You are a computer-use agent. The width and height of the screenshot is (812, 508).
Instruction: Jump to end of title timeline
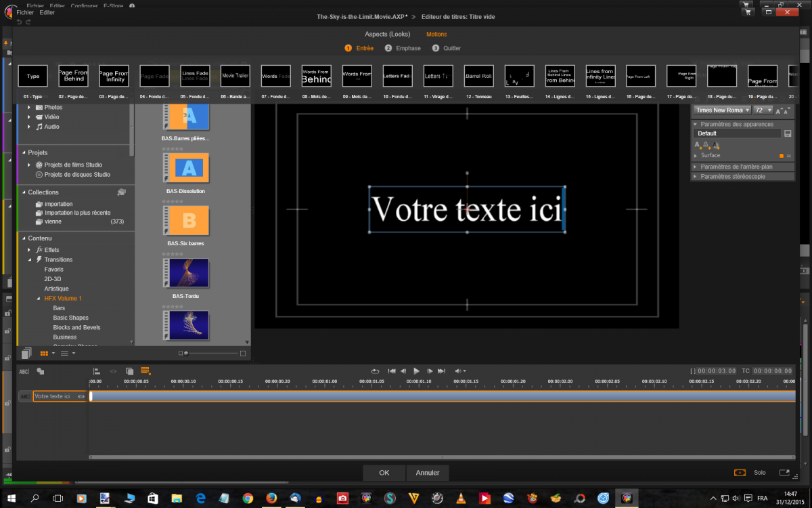click(442, 371)
